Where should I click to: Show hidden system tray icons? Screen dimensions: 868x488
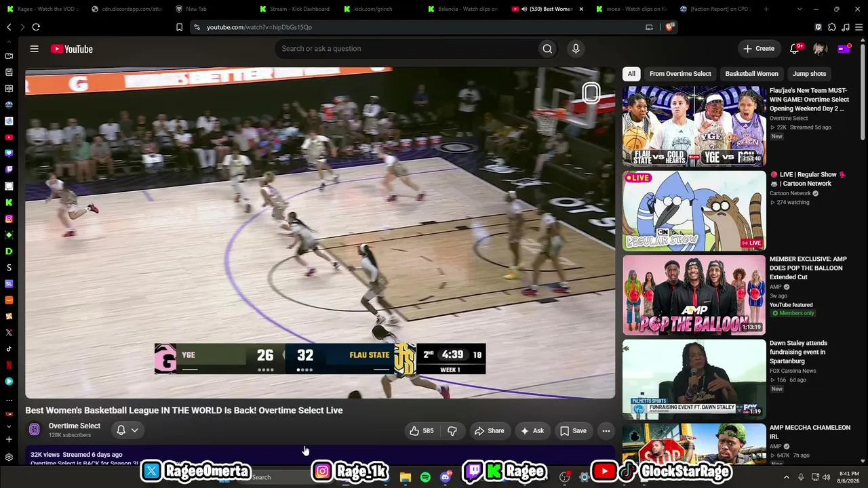click(787, 477)
